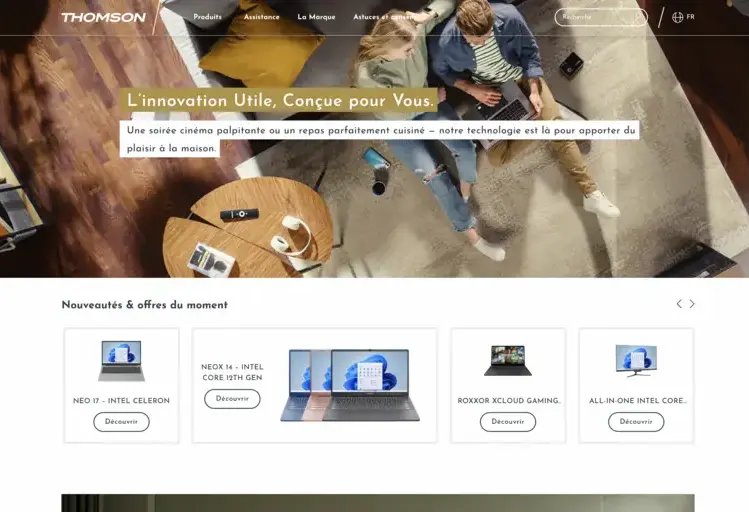Open the Produits menu
The width and height of the screenshot is (749, 512).
pyautogui.click(x=207, y=17)
